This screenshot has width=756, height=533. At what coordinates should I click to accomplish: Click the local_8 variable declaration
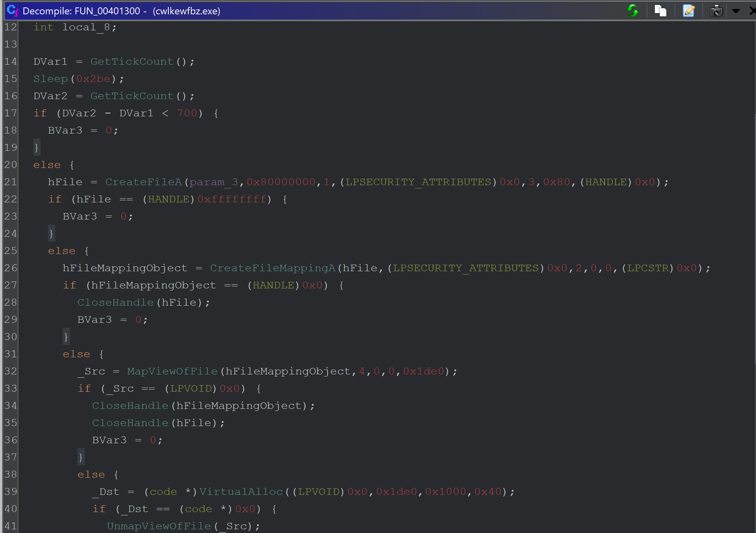coord(86,27)
